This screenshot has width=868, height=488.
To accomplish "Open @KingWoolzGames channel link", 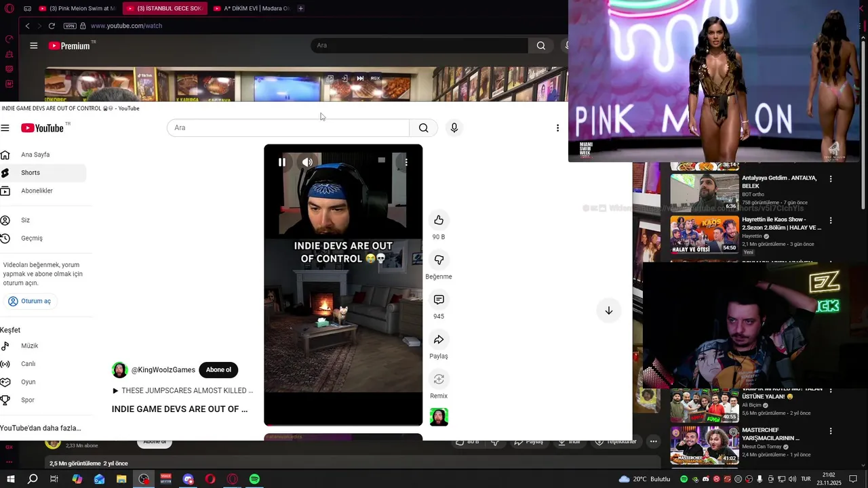I will pyautogui.click(x=163, y=370).
